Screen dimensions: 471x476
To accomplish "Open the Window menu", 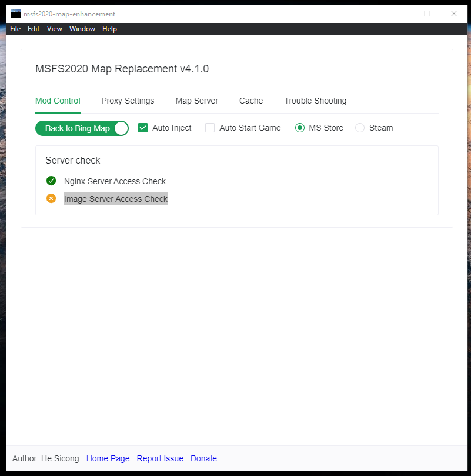I will (82, 28).
